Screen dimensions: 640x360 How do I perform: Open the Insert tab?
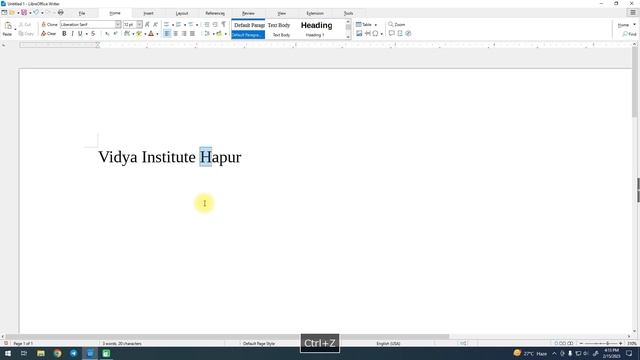(x=149, y=13)
